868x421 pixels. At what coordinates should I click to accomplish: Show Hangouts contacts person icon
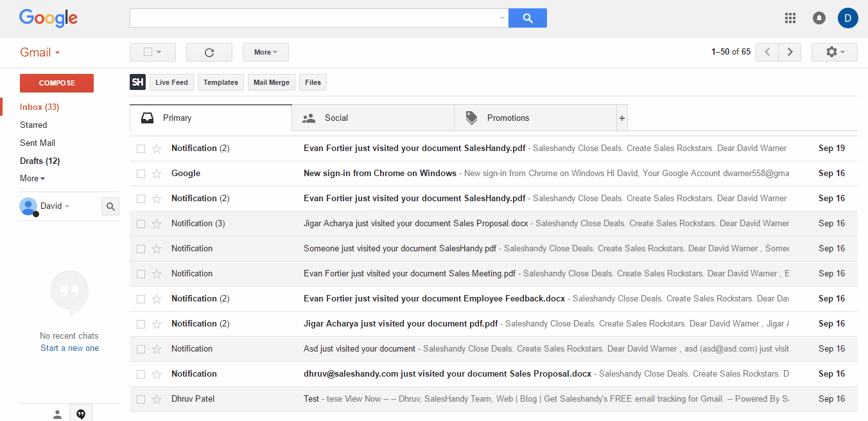click(x=57, y=415)
